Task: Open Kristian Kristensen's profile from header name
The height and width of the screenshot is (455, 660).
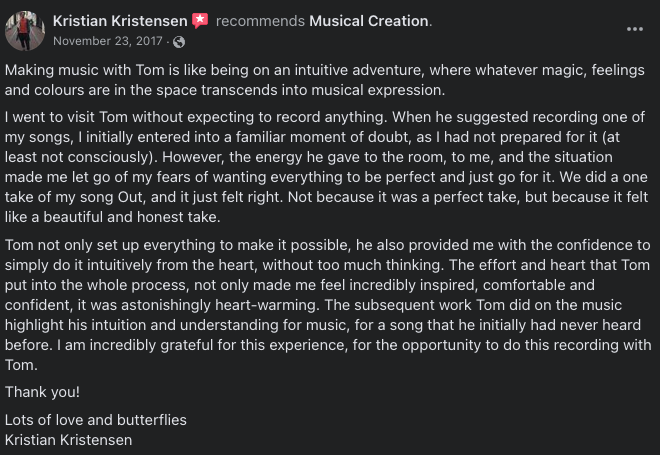Action: click(x=119, y=21)
